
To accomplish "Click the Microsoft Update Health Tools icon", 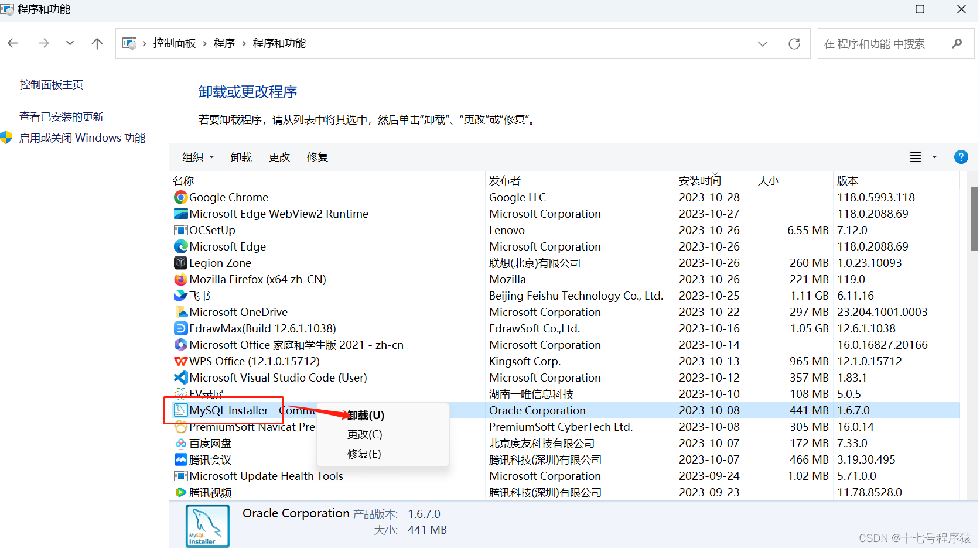I will pos(181,476).
